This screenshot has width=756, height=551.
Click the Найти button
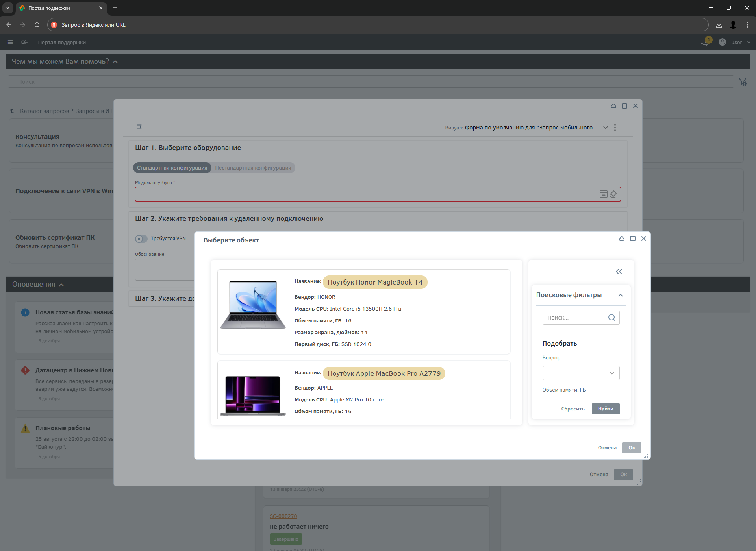point(605,409)
